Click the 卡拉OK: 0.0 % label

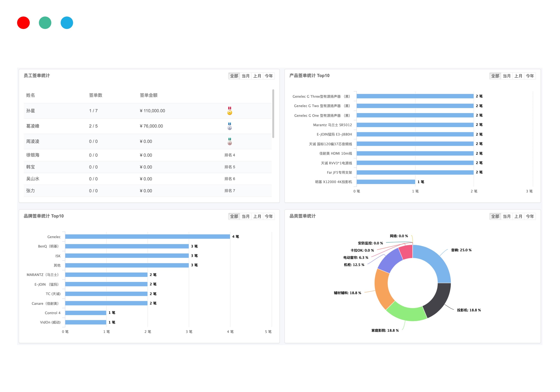(x=362, y=250)
